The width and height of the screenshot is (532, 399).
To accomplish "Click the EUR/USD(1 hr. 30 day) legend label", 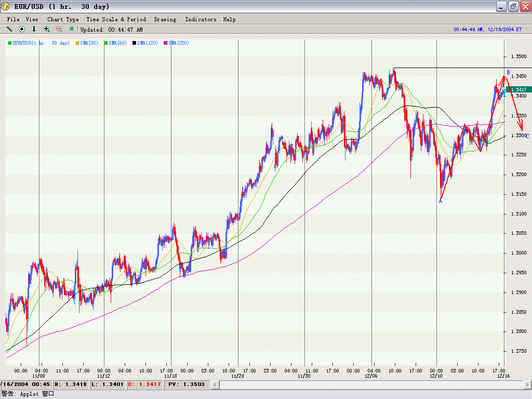I will [41, 43].
